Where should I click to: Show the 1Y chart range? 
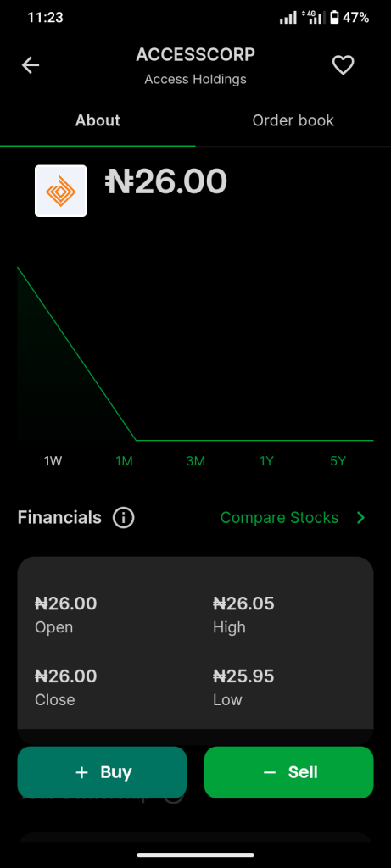tap(267, 461)
